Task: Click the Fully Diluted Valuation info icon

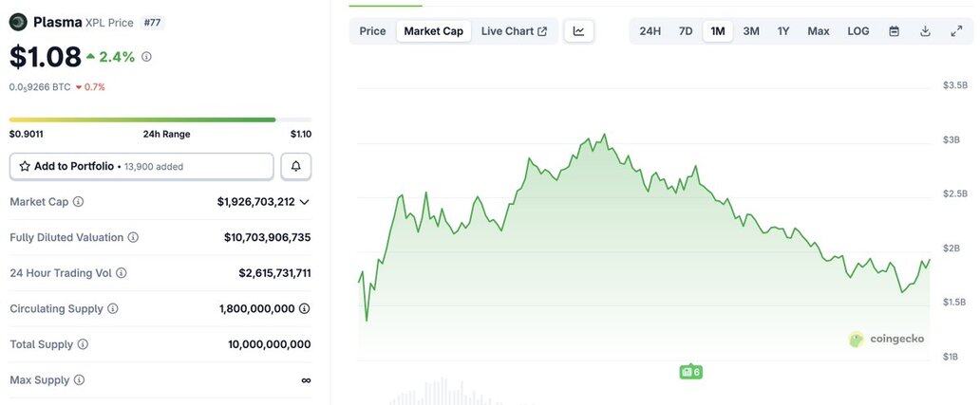Action: [133, 238]
